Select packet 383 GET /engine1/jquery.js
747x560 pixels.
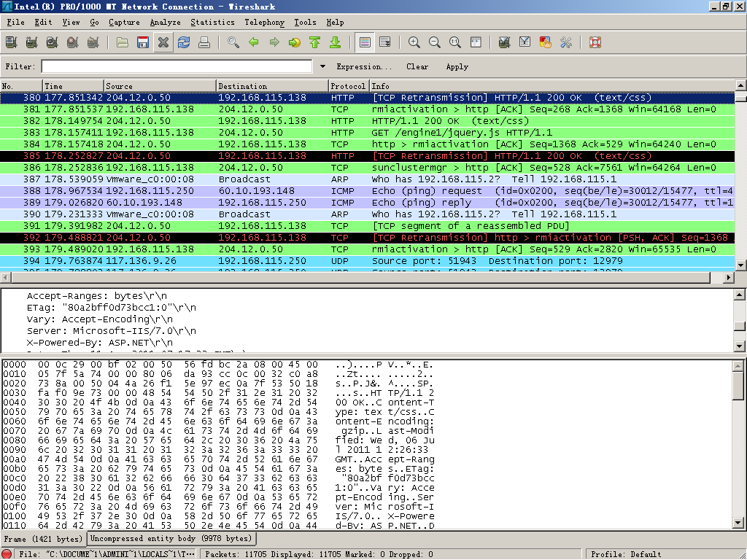pyautogui.click(x=368, y=133)
